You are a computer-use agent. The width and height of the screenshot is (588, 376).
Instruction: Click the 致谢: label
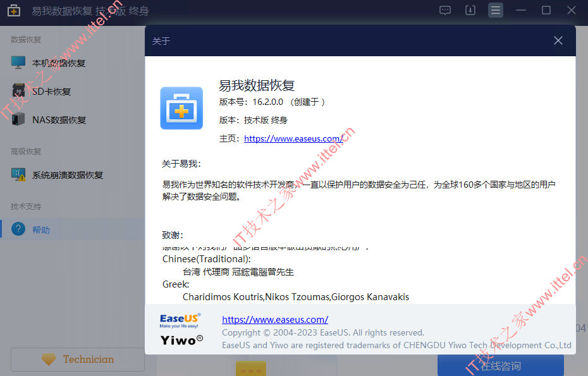click(x=173, y=235)
